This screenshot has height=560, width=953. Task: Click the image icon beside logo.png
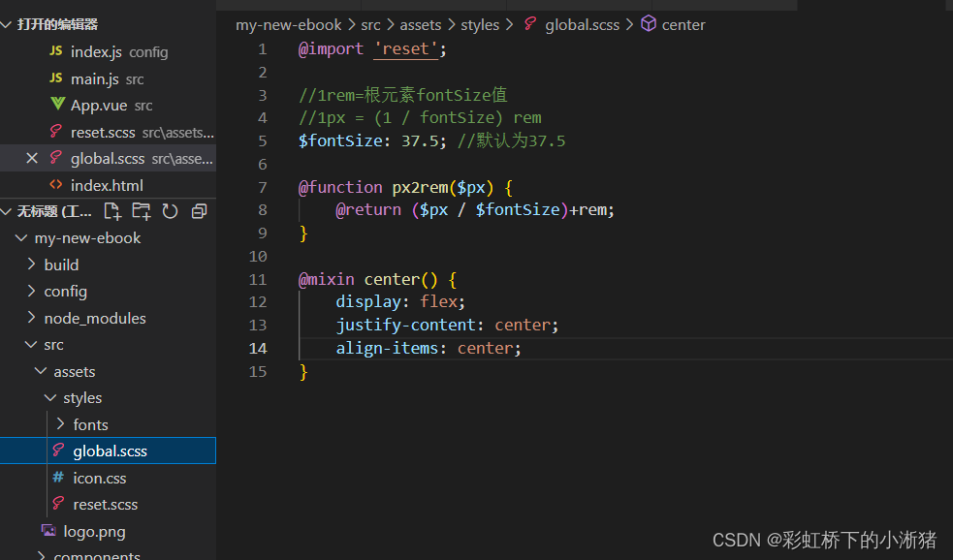point(48,530)
